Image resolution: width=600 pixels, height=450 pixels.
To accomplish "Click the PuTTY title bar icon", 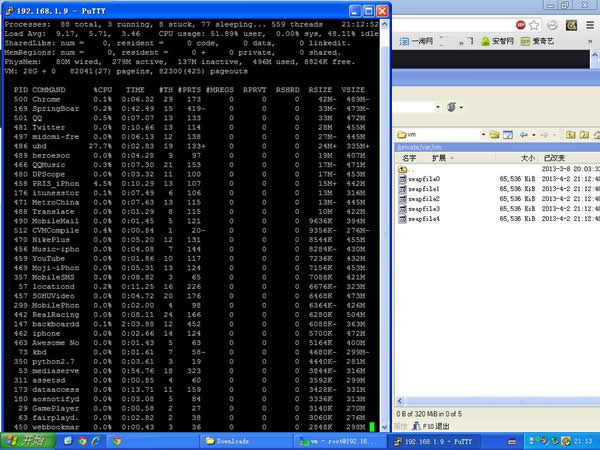I will coord(9,8).
